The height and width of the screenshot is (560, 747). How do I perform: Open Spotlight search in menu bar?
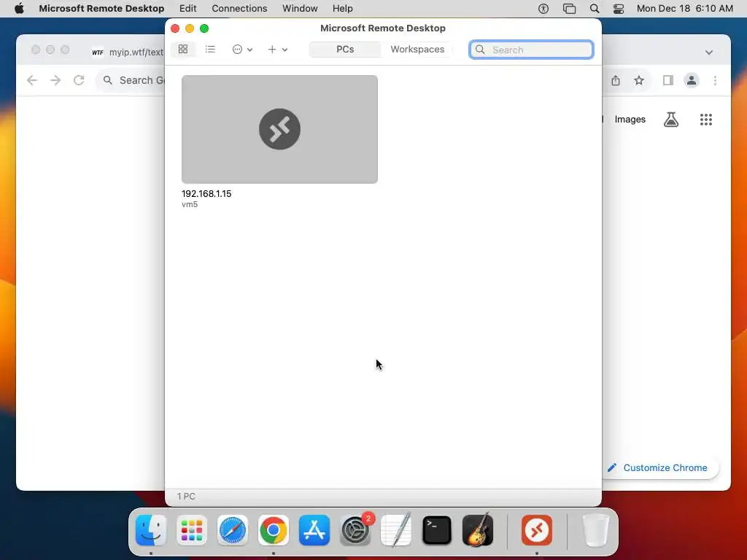click(x=594, y=9)
